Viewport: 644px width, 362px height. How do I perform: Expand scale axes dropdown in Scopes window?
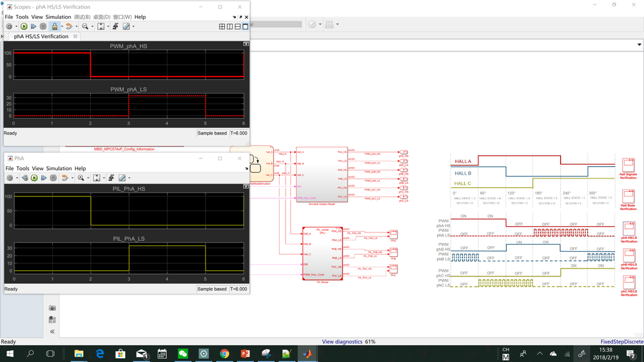(x=108, y=26)
